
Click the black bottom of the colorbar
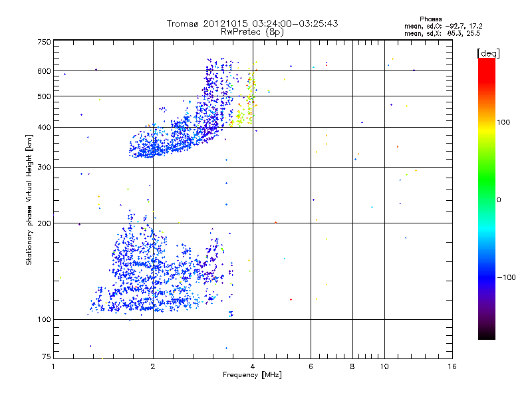point(487,334)
